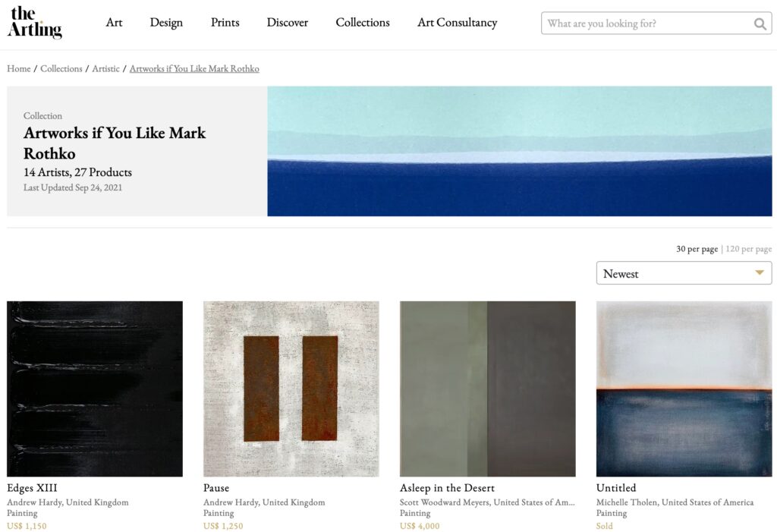Expand the Newest sort dropdown
Screen dimensions: 777x532
(x=684, y=272)
